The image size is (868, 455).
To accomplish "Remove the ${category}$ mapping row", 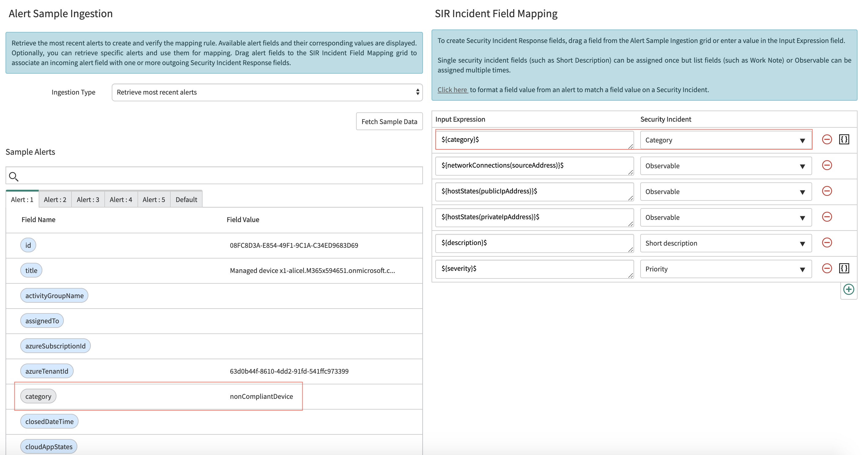I will pos(827,139).
